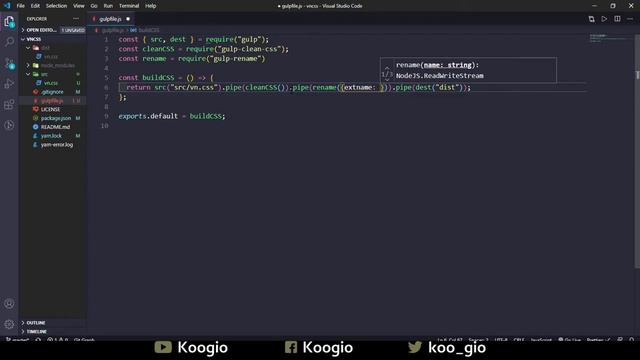This screenshot has width=640, height=360.
Task: Click the buildCSS breadcrumb item
Action: pos(149,30)
